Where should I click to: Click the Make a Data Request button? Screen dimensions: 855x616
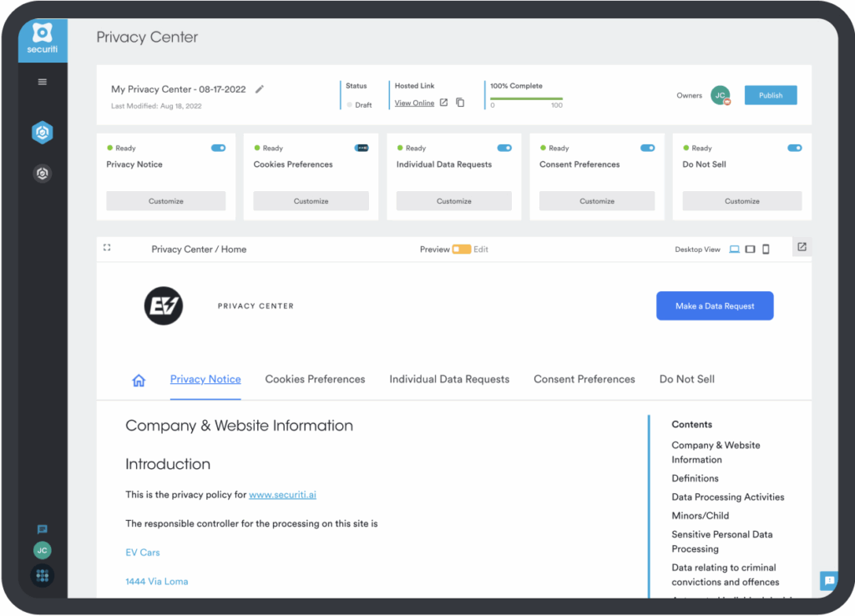point(714,305)
